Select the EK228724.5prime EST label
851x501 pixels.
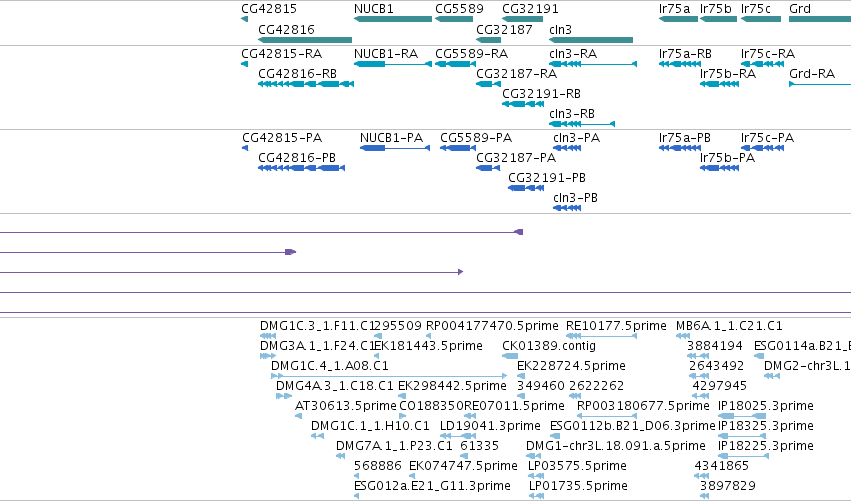pyautogui.click(x=571, y=366)
